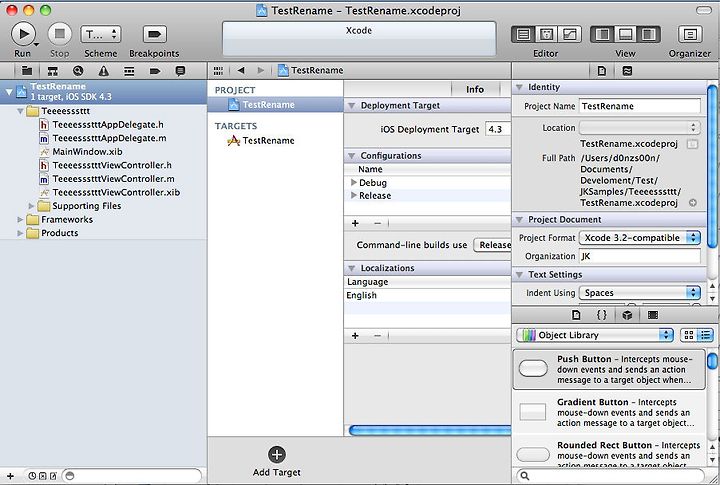
Task: Switch to the Version editor
Action: tap(569, 34)
